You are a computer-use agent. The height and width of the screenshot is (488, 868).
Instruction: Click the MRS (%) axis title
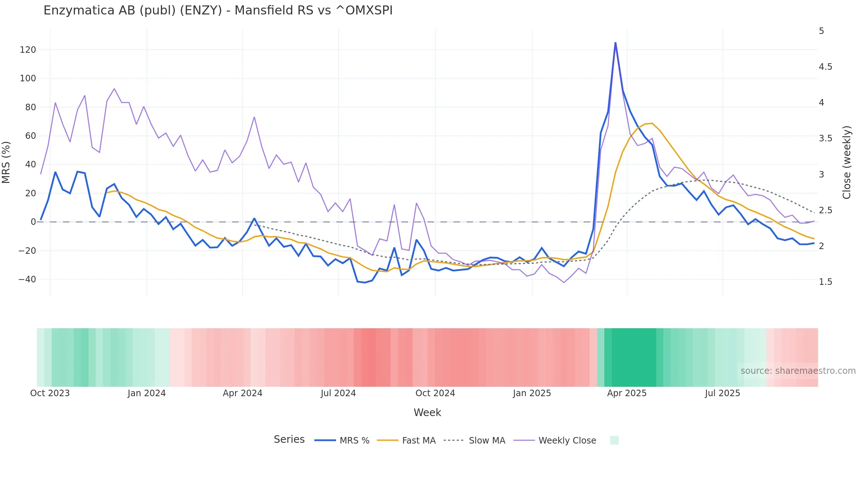point(6,162)
